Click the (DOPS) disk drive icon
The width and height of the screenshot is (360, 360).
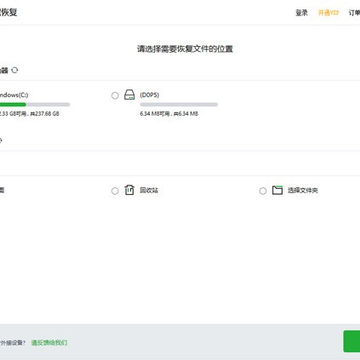click(x=129, y=95)
